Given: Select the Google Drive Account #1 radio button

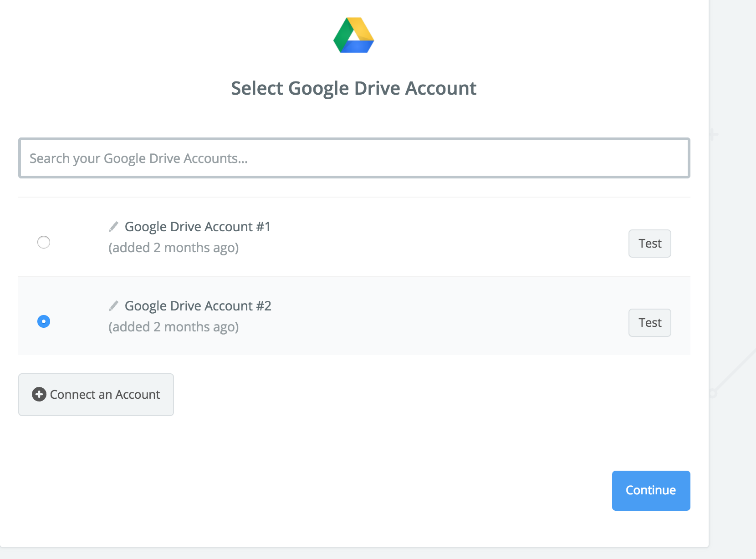Looking at the screenshot, I should tap(44, 242).
